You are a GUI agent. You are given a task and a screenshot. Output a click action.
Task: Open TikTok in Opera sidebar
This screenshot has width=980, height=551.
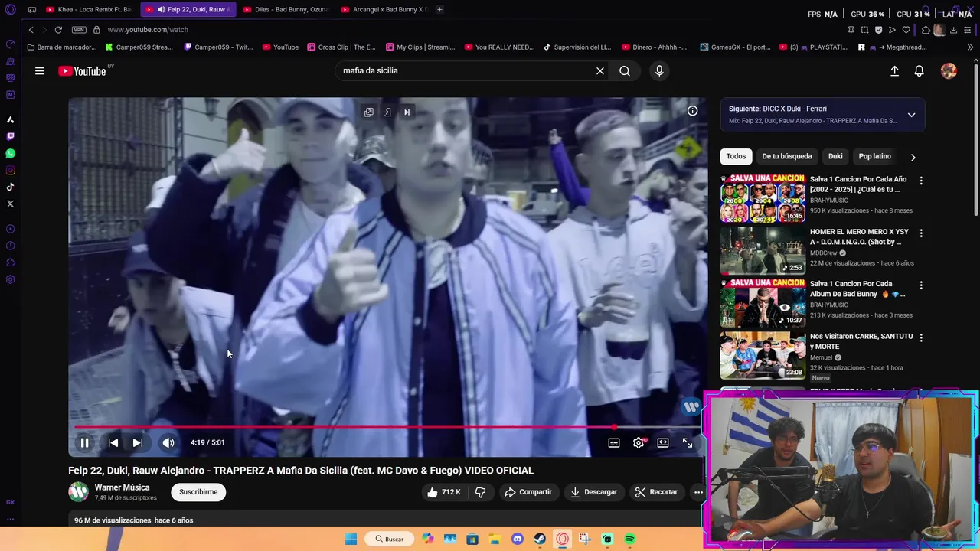pos(10,187)
